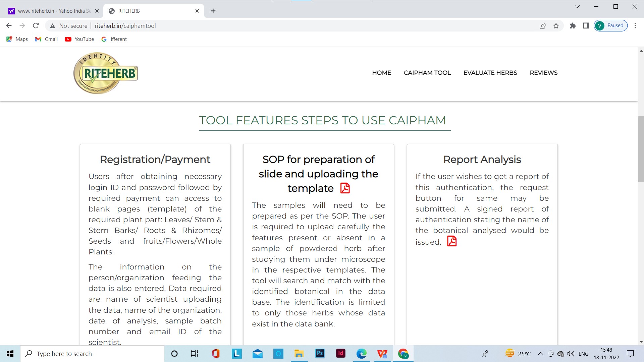Click the taskbar search box
This screenshot has height=362, width=644.
(x=93, y=354)
